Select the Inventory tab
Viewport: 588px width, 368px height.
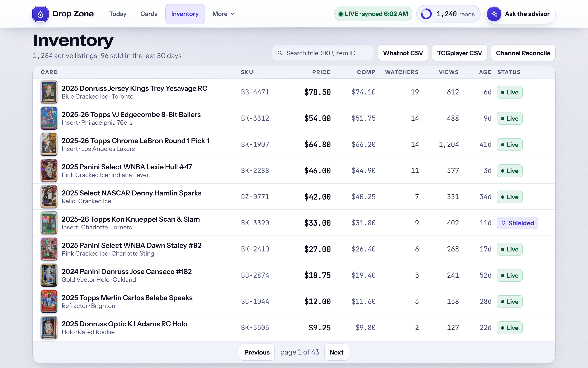pos(185,14)
